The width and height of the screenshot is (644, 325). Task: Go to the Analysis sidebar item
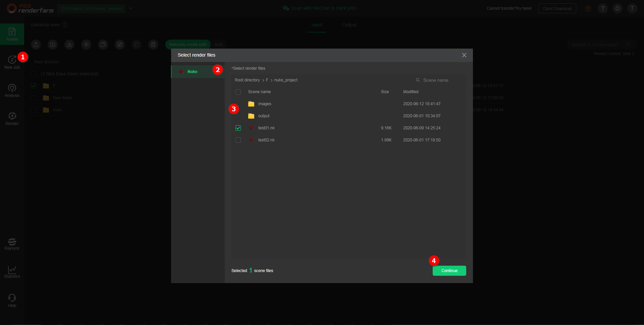pos(12,90)
